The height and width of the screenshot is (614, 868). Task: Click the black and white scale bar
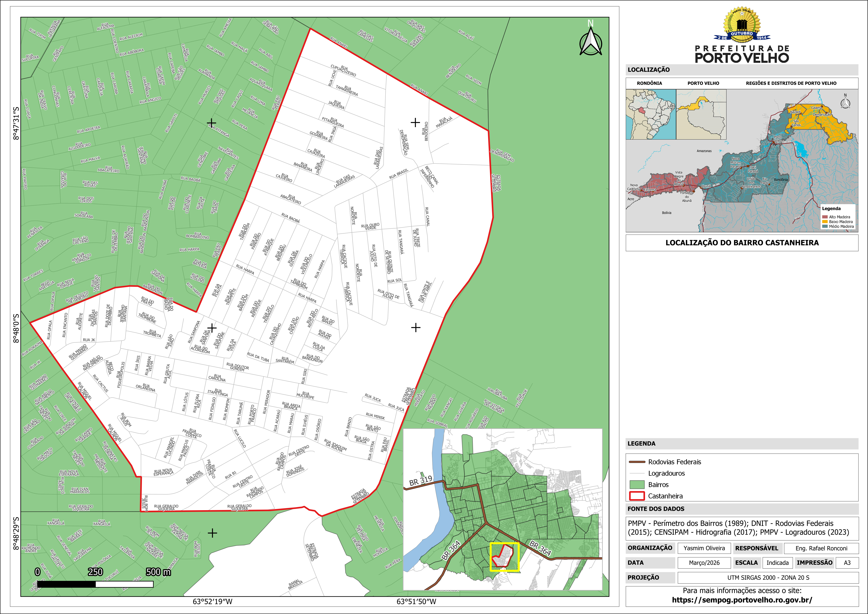tap(95, 584)
